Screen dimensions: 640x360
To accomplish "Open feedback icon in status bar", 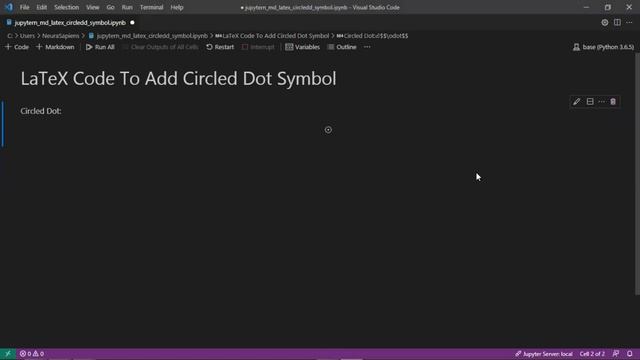I will pos(616,354).
